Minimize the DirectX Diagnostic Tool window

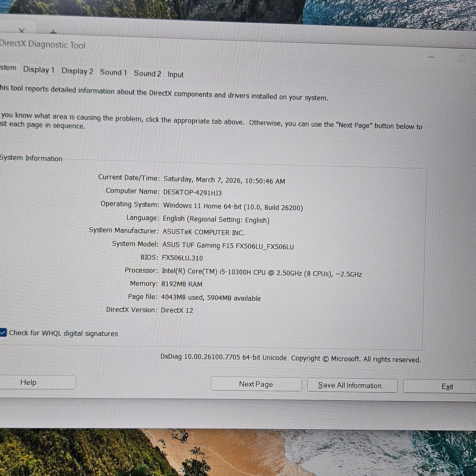click(x=431, y=57)
